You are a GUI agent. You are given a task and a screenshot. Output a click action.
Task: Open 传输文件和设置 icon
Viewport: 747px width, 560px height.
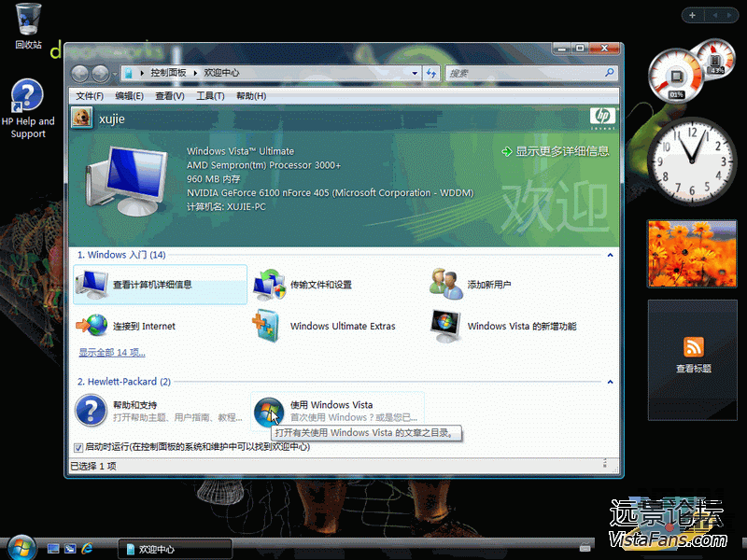pos(269,284)
